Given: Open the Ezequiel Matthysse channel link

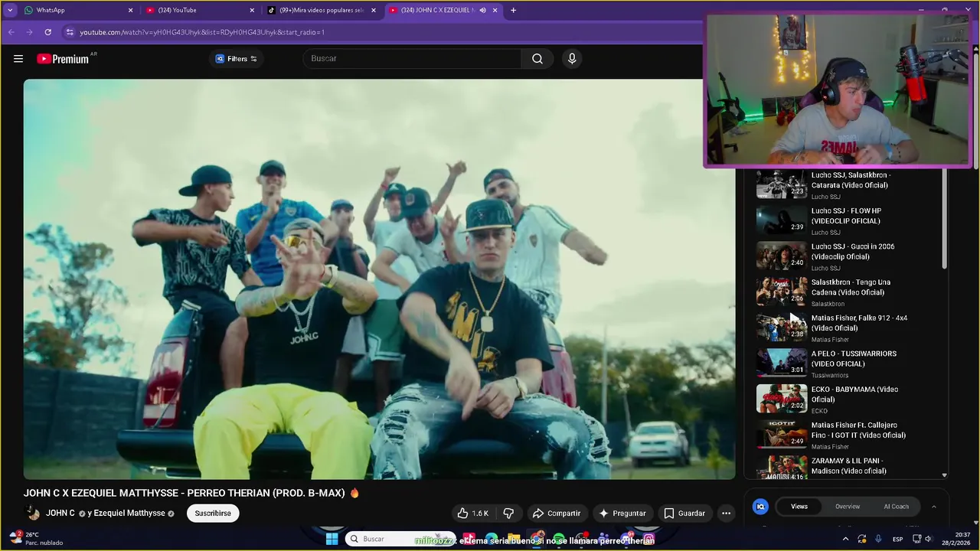Looking at the screenshot, I should click(129, 514).
